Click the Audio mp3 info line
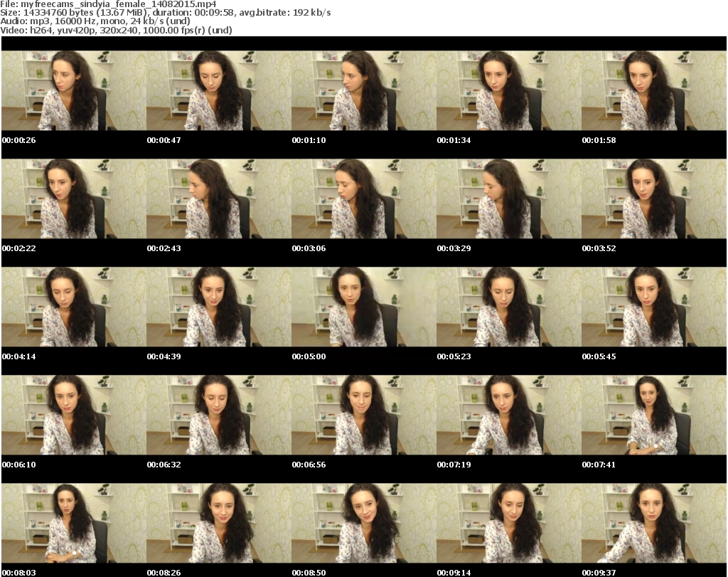Image resolution: width=728 pixels, height=577 pixels. (x=95, y=21)
